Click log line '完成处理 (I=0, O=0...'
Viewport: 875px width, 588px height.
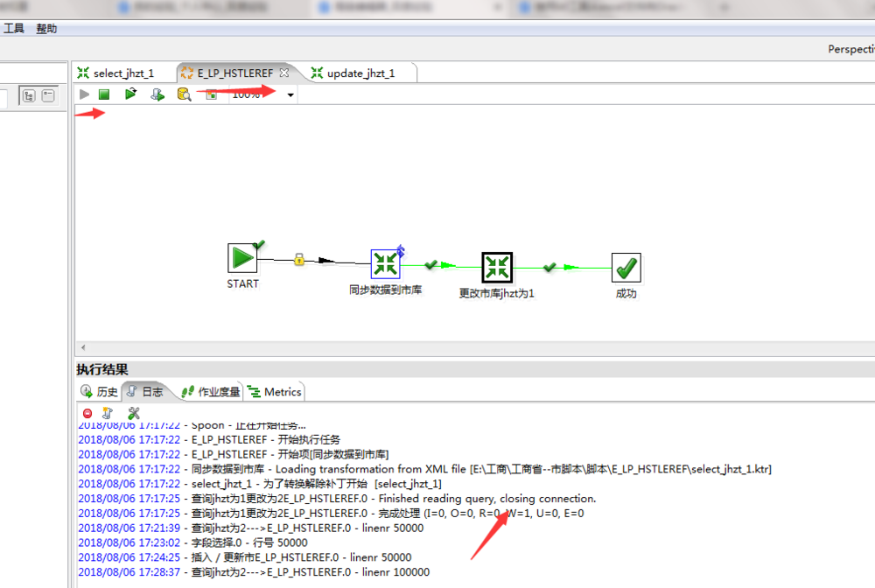point(331,514)
